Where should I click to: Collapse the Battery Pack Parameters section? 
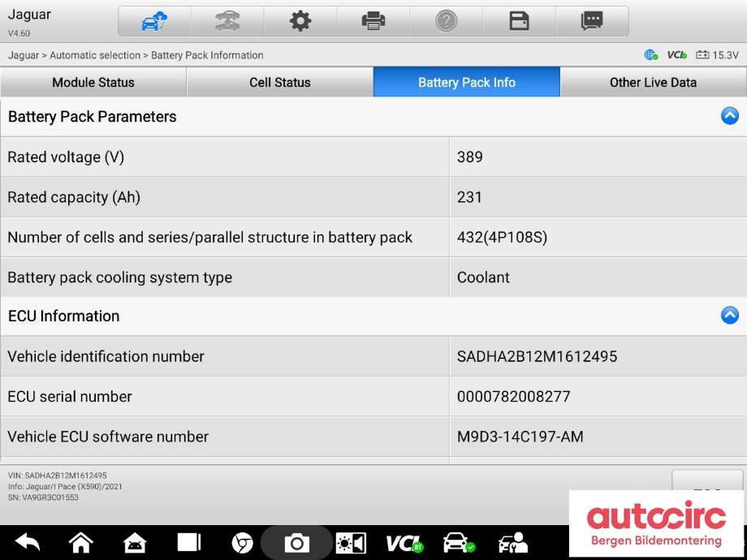click(x=729, y=116)
